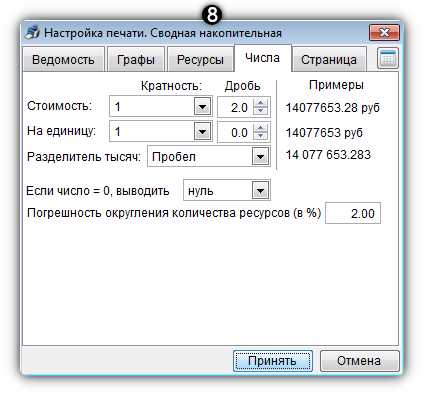Click the Кратность: column label
The image size is (424, 396).
coord(171,86)
